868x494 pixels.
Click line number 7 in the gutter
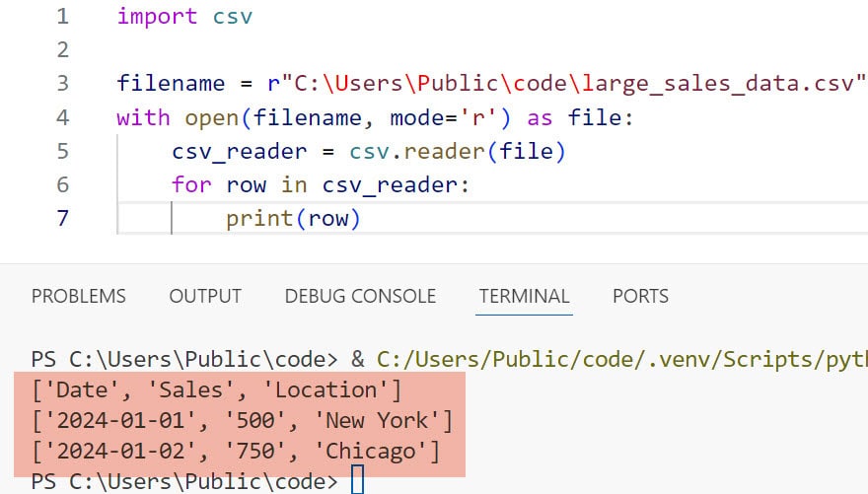point(62,219)
